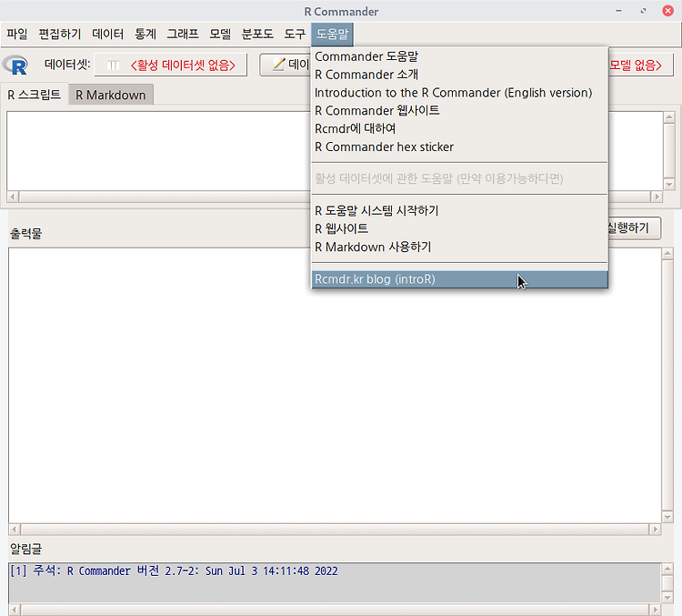
Task: Click the output pane up scroll arrow
Action: [667, 253]
